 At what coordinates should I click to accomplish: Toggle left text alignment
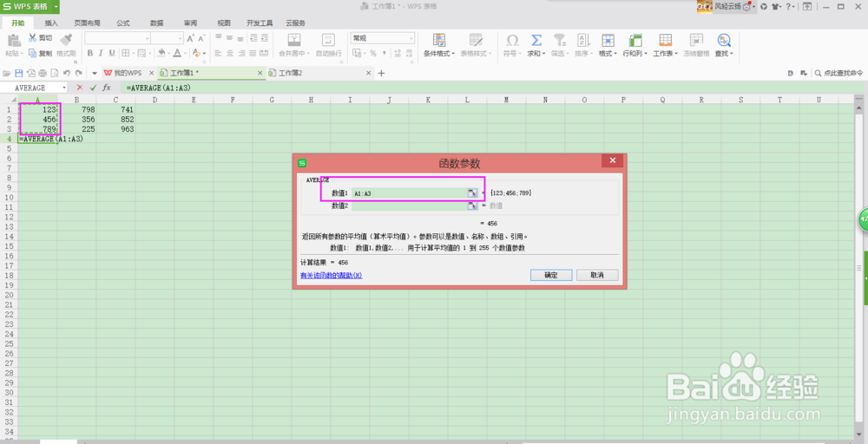pyautogui.click(x=218, y=54)
